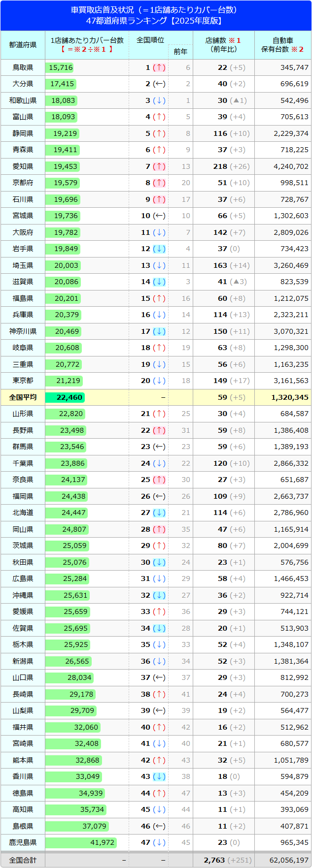Click the up arrow beside rank 7 for 愛知県

159,166
